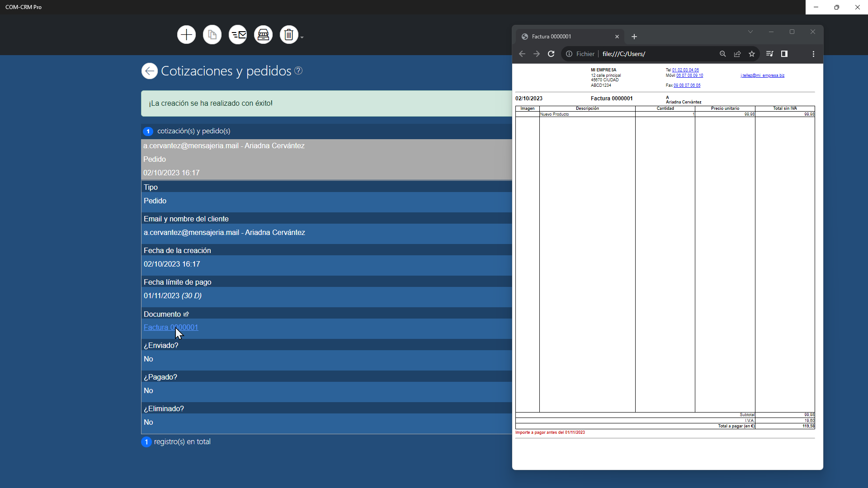Click the scanner toolbar icon
The height and width of the screenshot is (488, 868).
coord(263,35)
